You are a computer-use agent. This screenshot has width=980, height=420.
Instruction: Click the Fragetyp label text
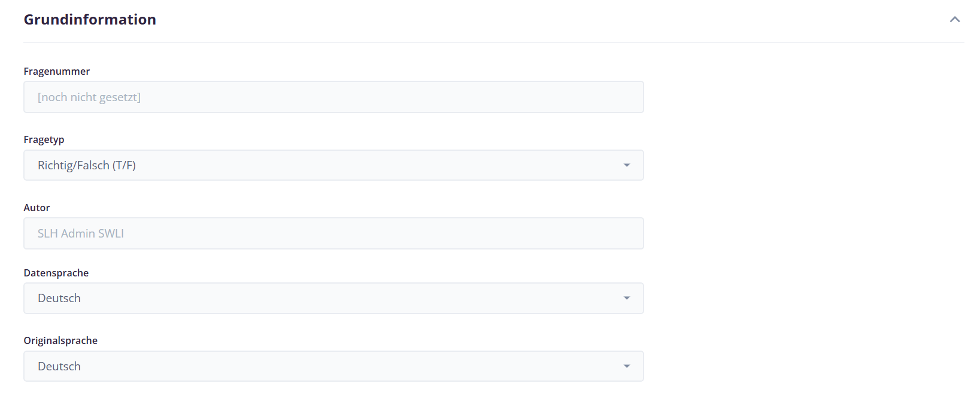tap(44, 139)
